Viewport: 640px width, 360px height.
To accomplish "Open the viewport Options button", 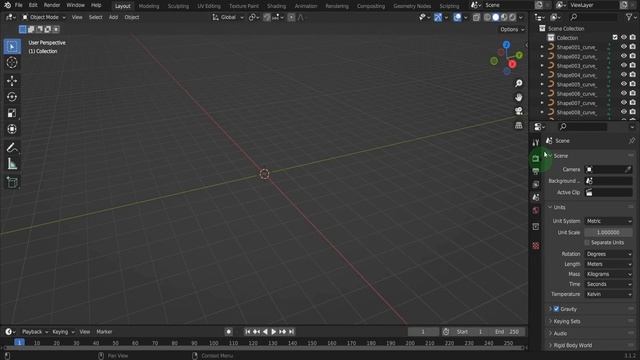I will click(x=512, y=29).
